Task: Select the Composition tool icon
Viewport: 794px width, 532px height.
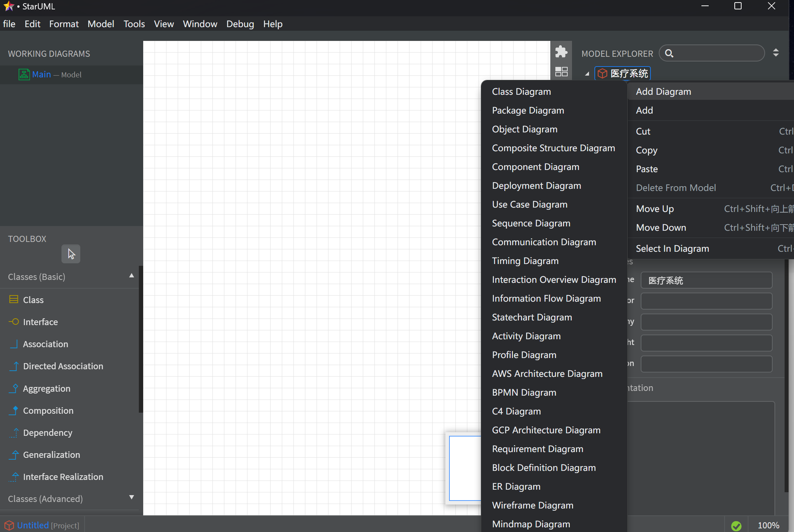Action: [x=14, y=410]
